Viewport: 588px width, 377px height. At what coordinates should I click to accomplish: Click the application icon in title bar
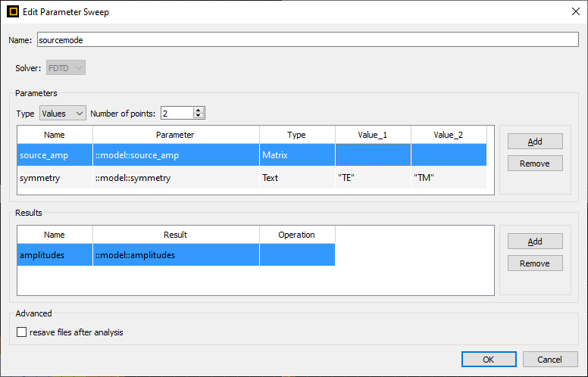13,11
